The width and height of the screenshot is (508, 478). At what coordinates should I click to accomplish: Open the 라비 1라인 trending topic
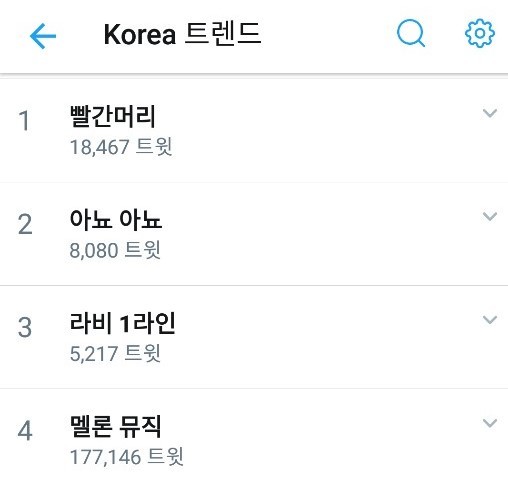(122, 323)
